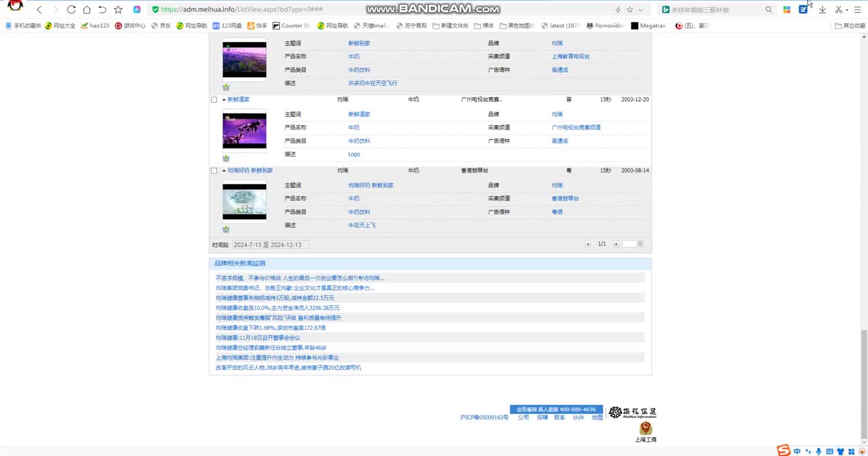Open the IME toolbox grid icon
Viewport: 868px width, 456px height.
[850, 451]
